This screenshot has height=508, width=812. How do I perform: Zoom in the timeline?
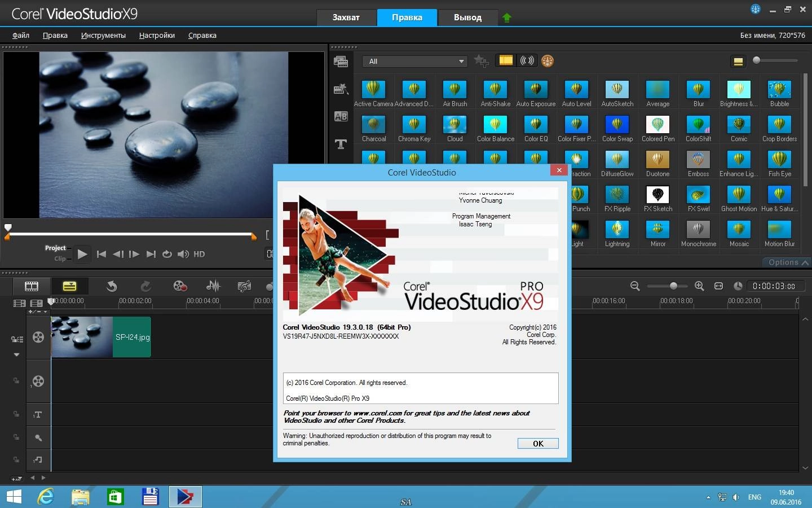(x=699, y=286)
